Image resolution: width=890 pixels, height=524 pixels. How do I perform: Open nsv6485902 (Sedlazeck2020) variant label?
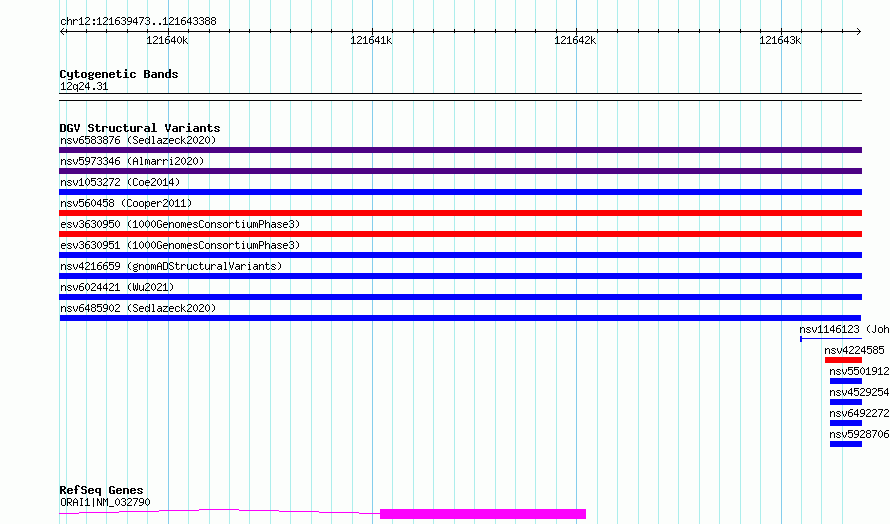(138, 308)
